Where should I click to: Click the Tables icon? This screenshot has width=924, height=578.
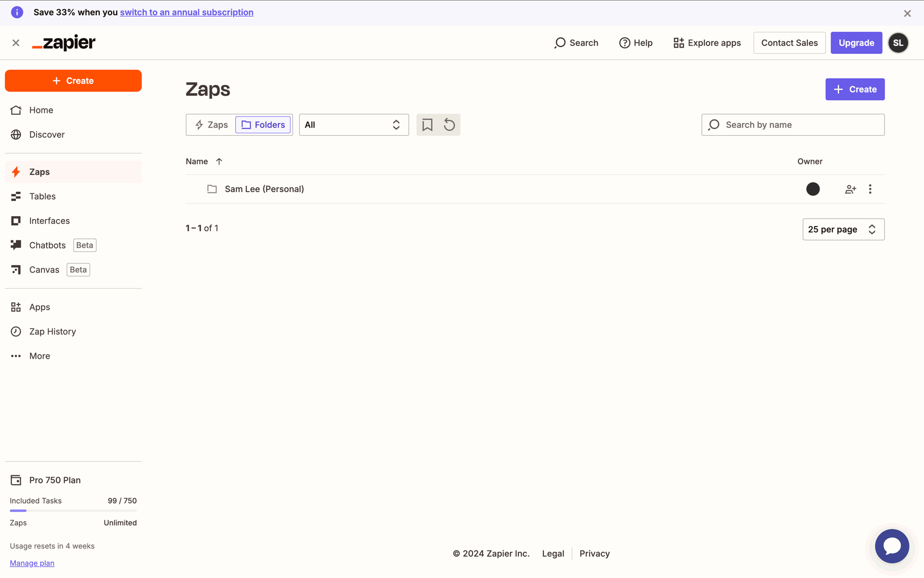point(16,197)
